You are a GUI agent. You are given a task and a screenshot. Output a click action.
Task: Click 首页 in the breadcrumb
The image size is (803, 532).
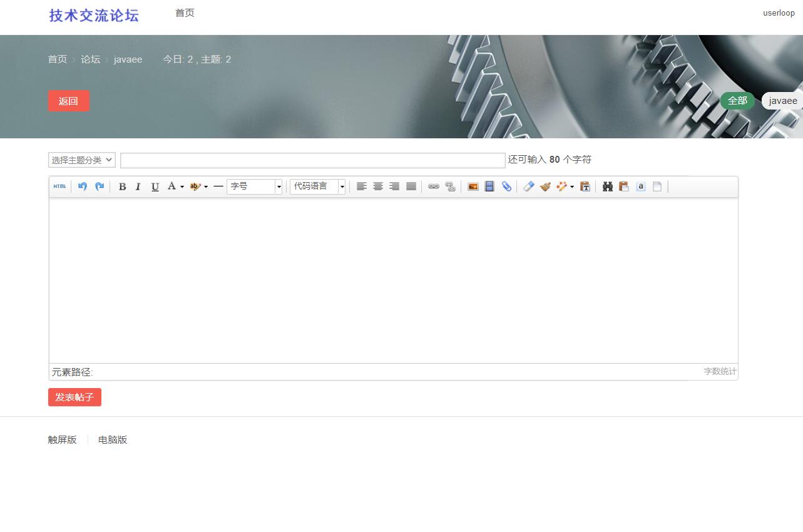[58, 59]
